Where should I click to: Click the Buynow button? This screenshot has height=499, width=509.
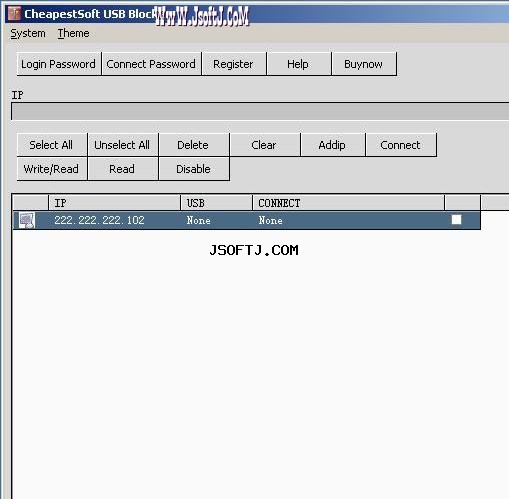364,64
